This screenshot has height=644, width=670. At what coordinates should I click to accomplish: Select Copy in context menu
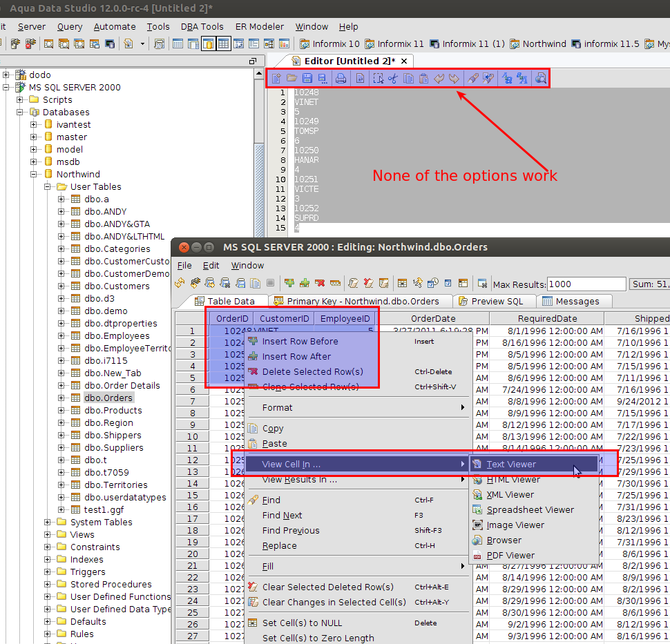(357, 428)
